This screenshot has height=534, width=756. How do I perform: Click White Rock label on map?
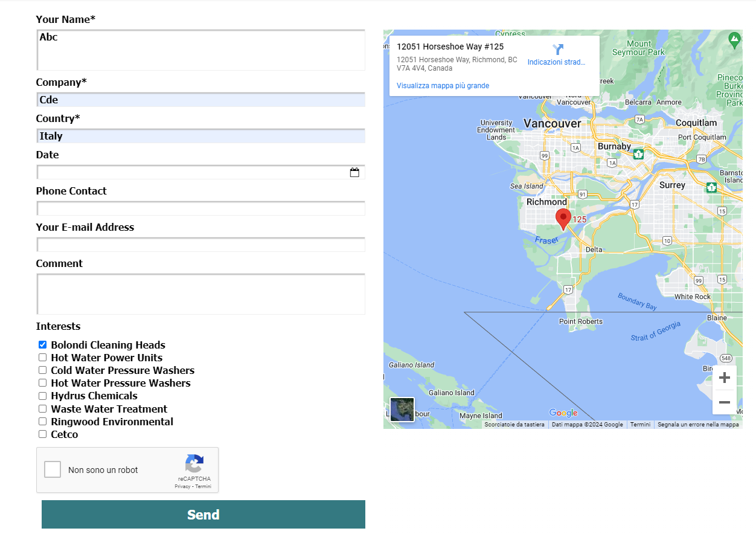693,297
